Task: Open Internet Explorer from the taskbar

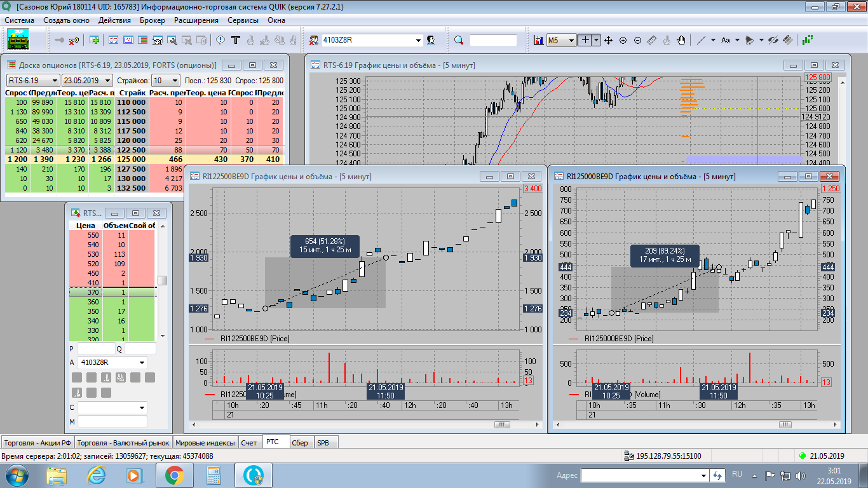Action: point(96,475)
